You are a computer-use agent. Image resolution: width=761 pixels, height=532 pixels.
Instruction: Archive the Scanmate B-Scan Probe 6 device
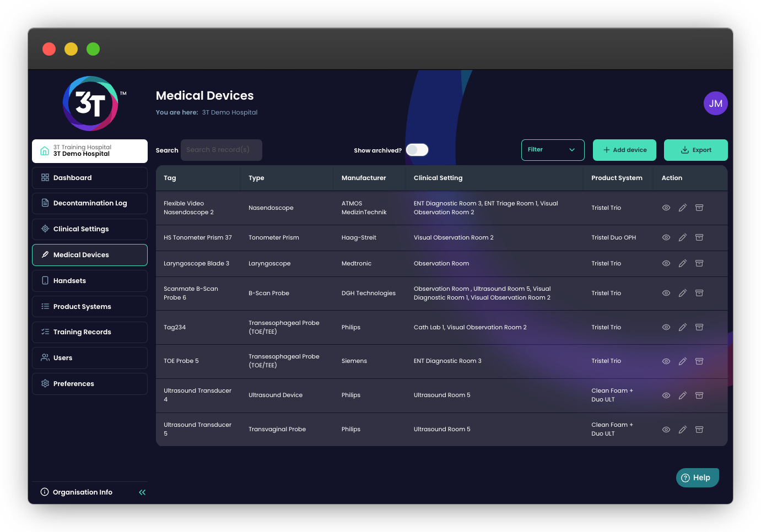(699, 293)
